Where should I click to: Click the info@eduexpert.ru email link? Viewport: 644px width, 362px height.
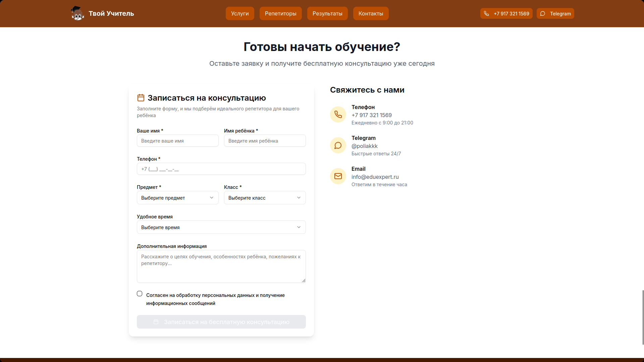point(375,177)
